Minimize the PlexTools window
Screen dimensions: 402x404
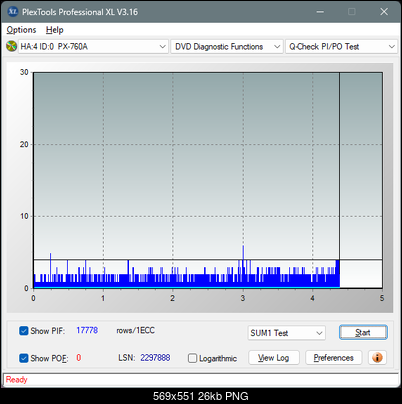click(x=320, y=12)
